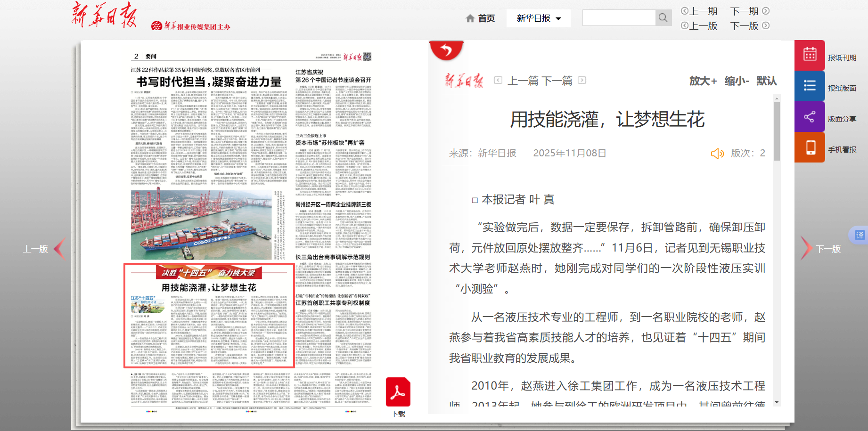
Task: Click the translate 译 floating icon
Action: tap(860, 235)
